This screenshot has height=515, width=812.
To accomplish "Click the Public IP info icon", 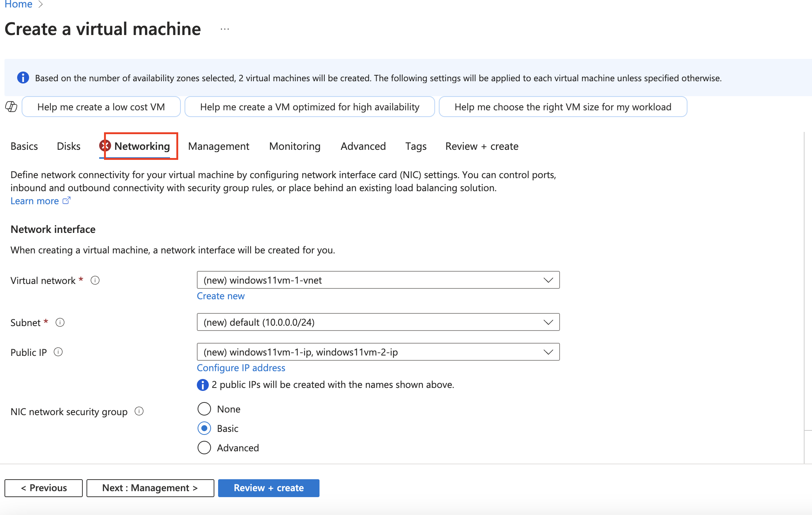I will [x=58, y=352].
